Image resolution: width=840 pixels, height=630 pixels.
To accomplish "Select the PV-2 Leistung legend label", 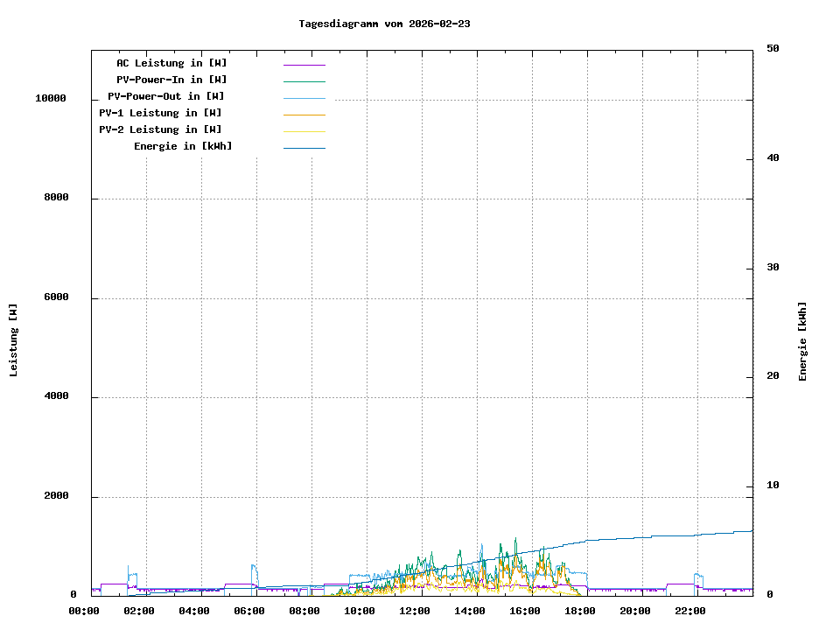I will (160, 129).
